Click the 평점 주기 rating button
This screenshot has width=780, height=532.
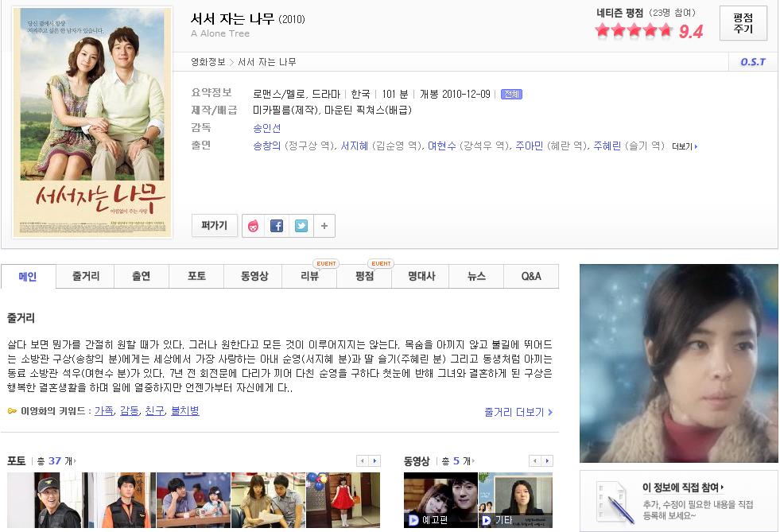click(743, 23)
